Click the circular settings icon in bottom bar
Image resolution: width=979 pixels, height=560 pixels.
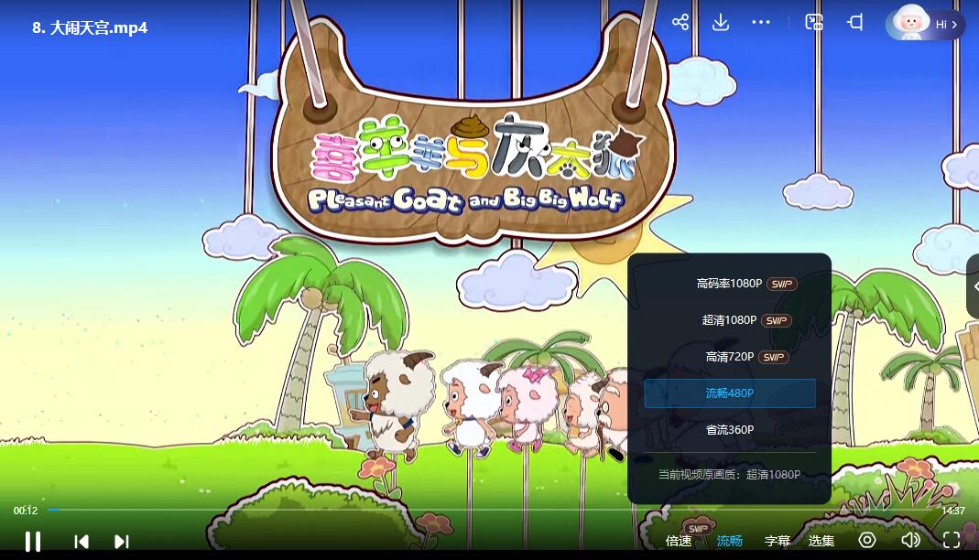pos(867,540)
